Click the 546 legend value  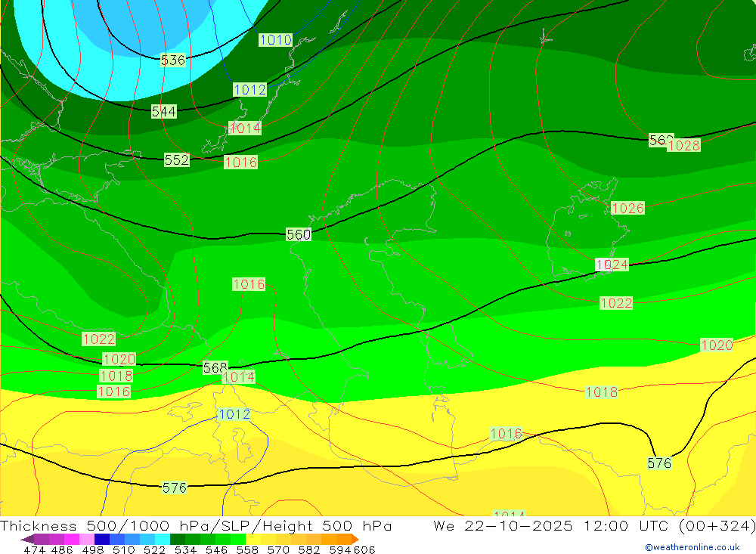216,549
